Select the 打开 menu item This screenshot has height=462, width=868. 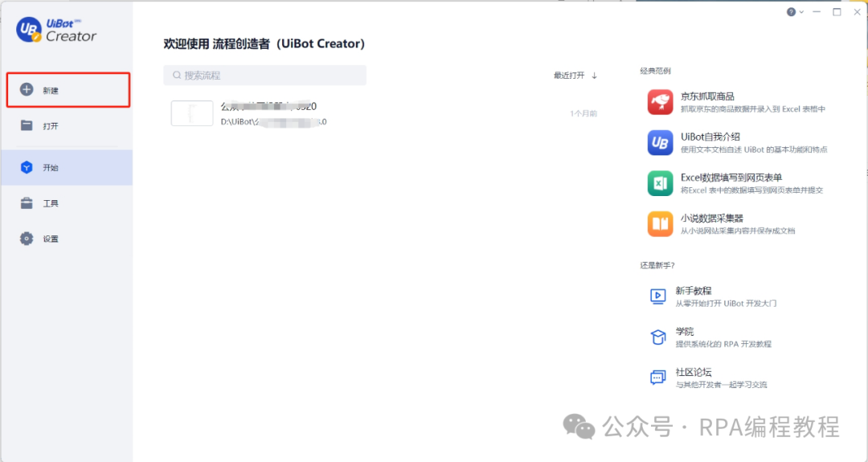[67, 125]
